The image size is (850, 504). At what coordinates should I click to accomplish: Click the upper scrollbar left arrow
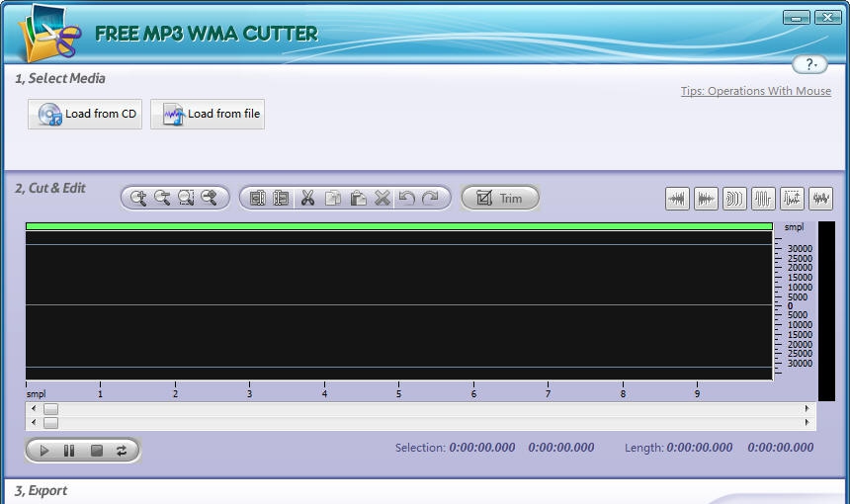pos(35,408)
